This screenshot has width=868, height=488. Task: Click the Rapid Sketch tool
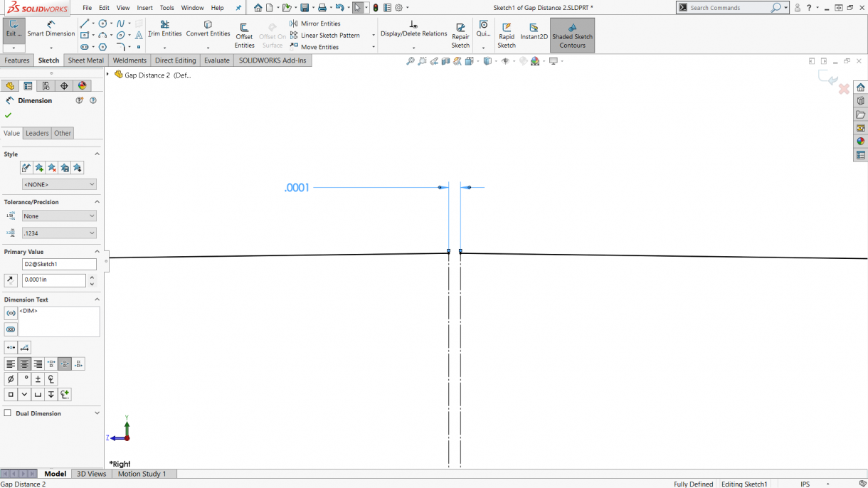coord(507,36)
